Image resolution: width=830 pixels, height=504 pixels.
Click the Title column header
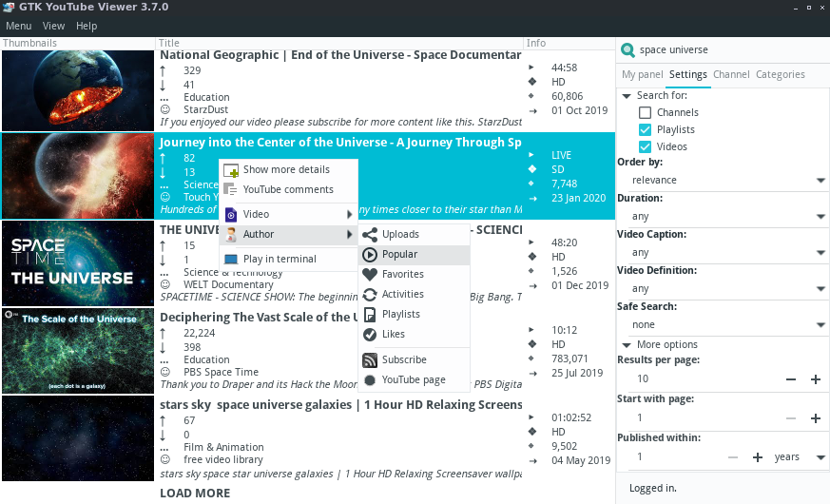tap(338, 44)
